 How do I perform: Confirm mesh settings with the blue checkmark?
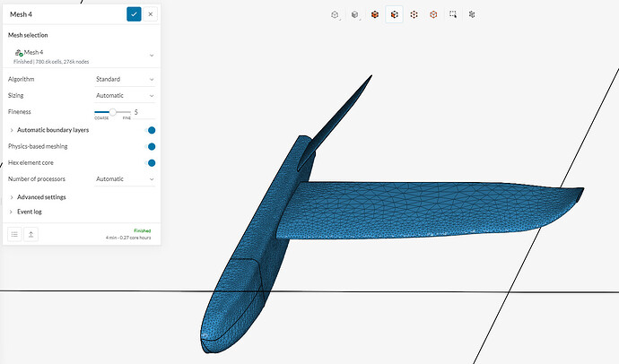pos(134,14)
